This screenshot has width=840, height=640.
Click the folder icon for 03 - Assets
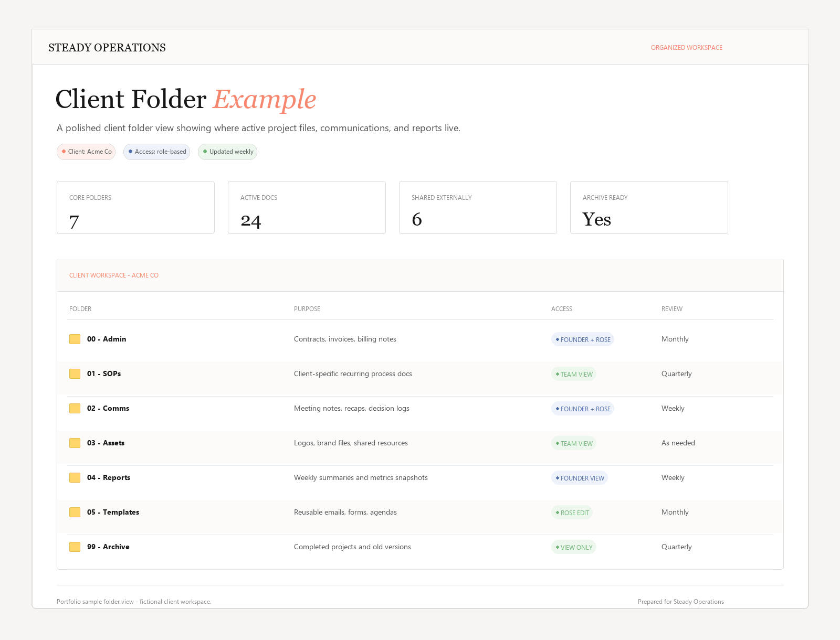pyautogui.click(x=75, y=443)
